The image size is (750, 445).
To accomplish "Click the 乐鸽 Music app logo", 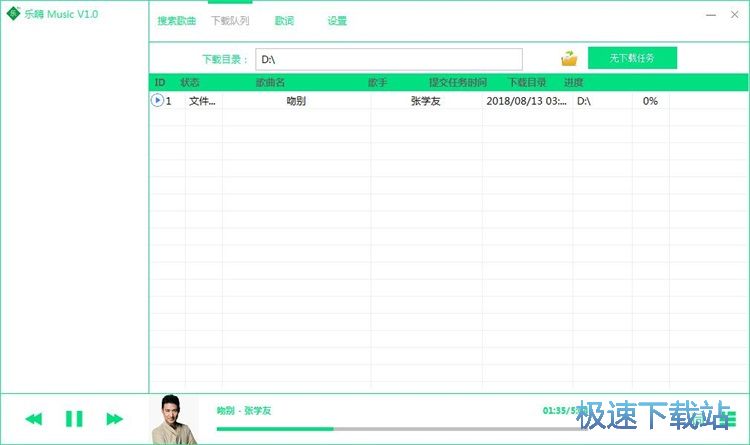I will [13, 13].
